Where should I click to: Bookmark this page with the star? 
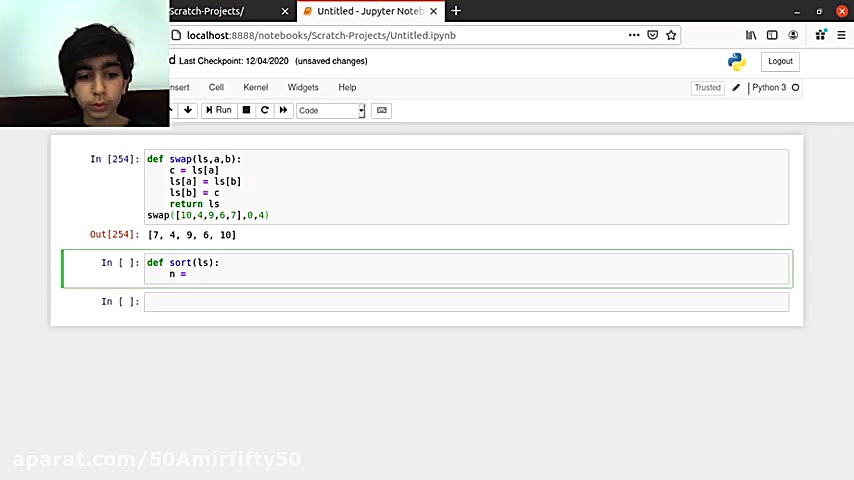[x=671, y=35]
